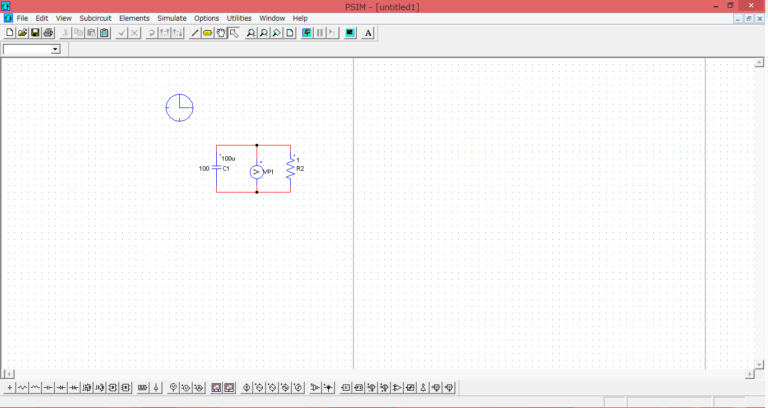This screenshot has width=768, height=408.
Task: Click the '100' initial value label by C1
Action: point(204,168)
